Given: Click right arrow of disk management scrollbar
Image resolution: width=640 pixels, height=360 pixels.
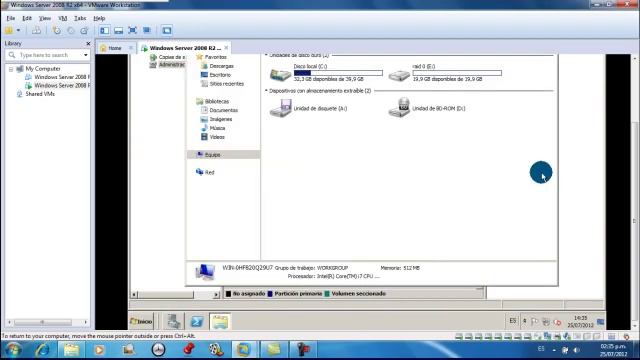Looking at the screenshot, I should point(216,295).
